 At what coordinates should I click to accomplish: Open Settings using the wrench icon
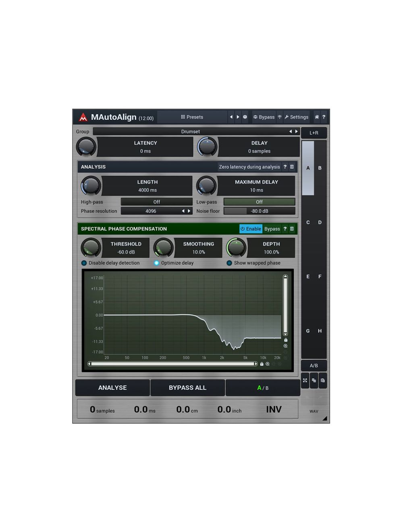point(287,117)
